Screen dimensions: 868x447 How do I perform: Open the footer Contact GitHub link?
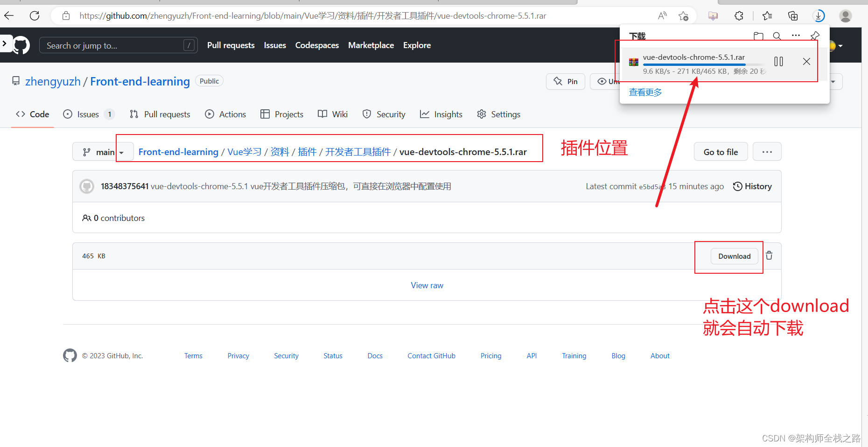point(432,356)
